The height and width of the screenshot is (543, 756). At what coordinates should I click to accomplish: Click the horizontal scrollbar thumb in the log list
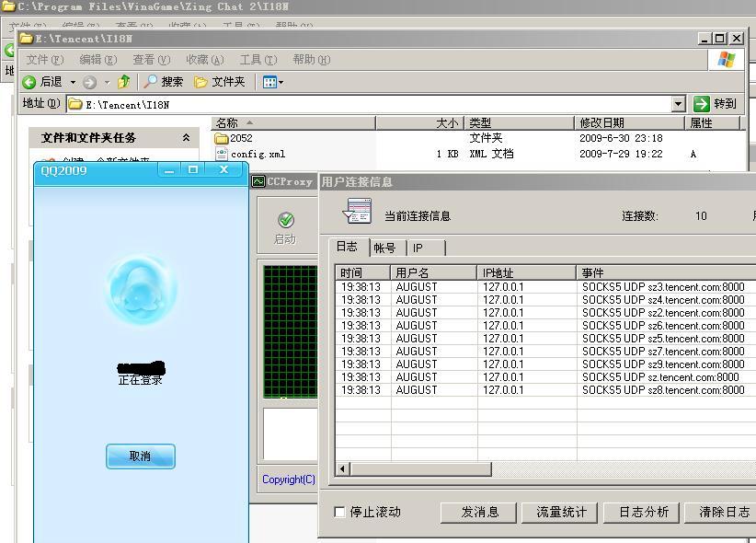(x=420, y=468)
